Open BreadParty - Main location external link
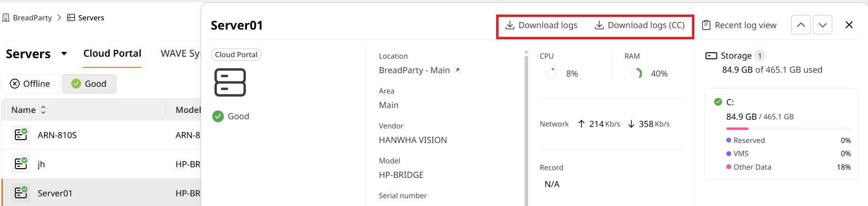The image size is (868, 206). tap(457, 70)
